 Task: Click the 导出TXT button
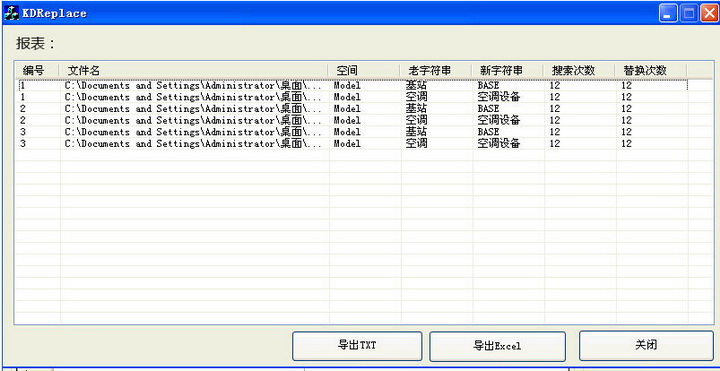[x=357, y=346]
